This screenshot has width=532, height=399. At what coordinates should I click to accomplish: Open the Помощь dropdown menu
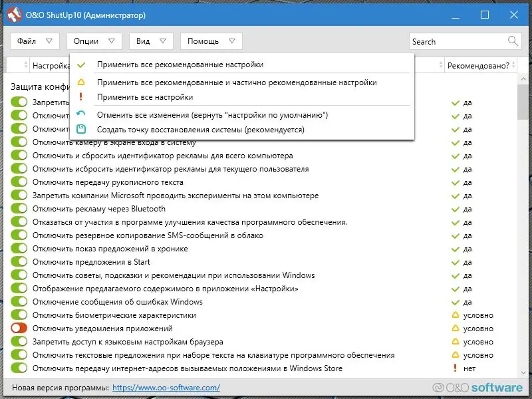(210, 41)
